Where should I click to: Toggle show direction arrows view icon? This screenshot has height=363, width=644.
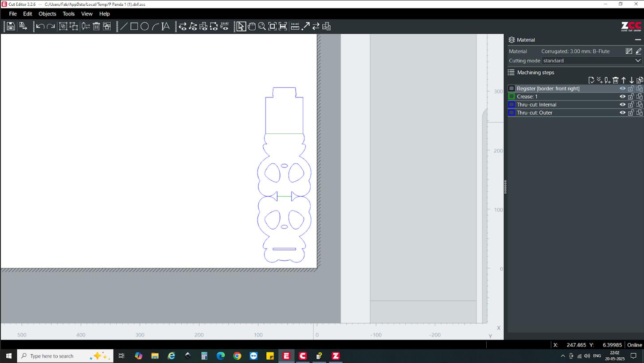tap(183, 27)
